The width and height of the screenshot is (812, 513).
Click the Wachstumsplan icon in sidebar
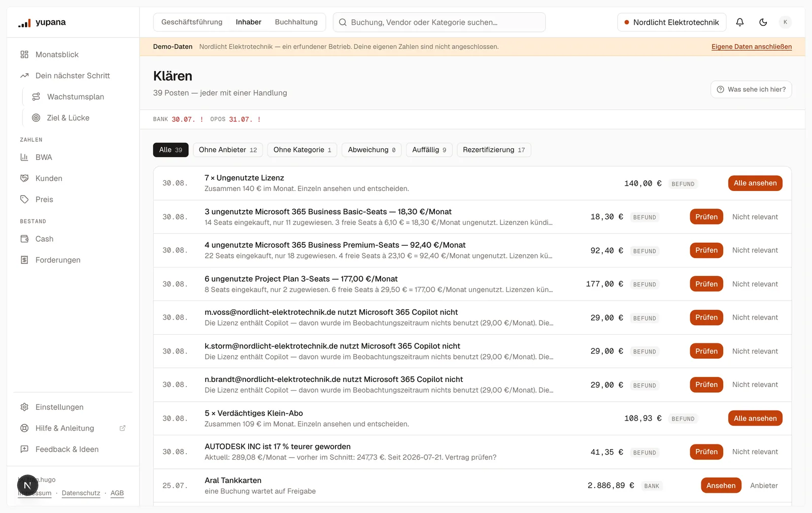36,97
